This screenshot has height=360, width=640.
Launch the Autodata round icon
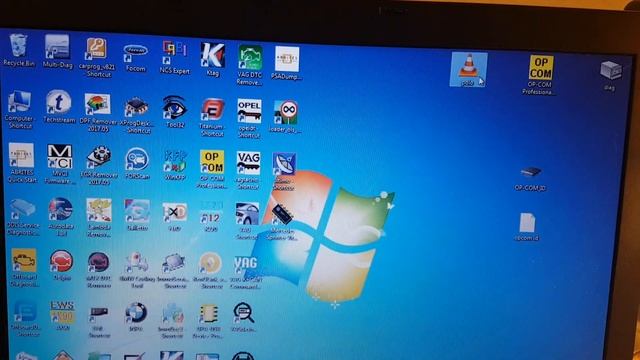[60, 209]
